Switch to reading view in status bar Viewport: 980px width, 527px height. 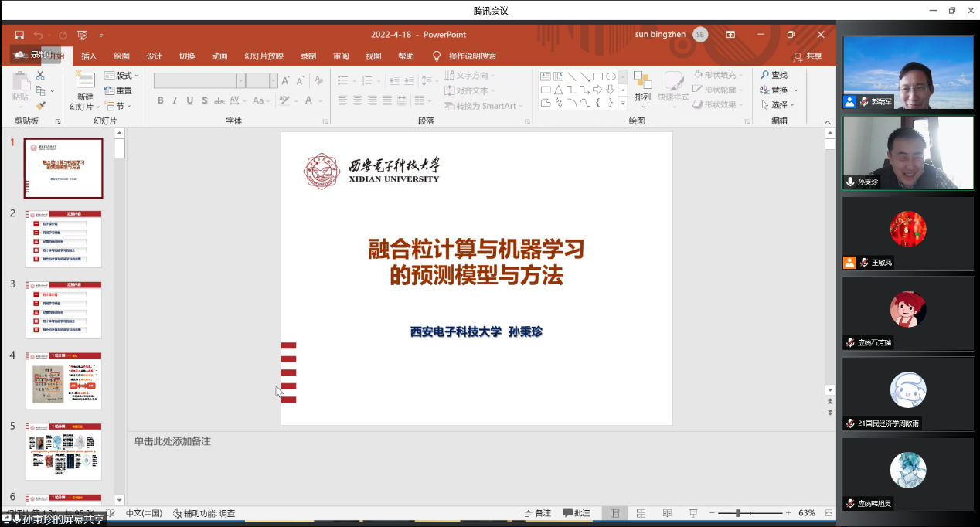coord(666,513)
